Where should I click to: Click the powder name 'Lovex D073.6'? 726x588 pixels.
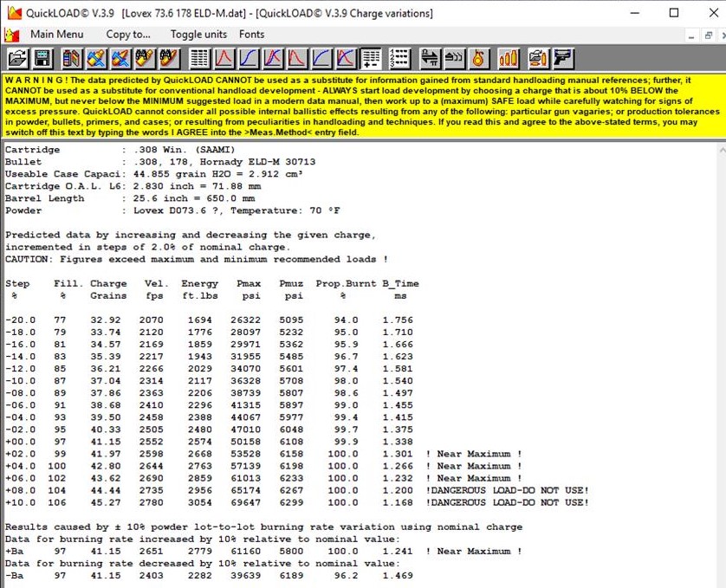click(170, 210)
